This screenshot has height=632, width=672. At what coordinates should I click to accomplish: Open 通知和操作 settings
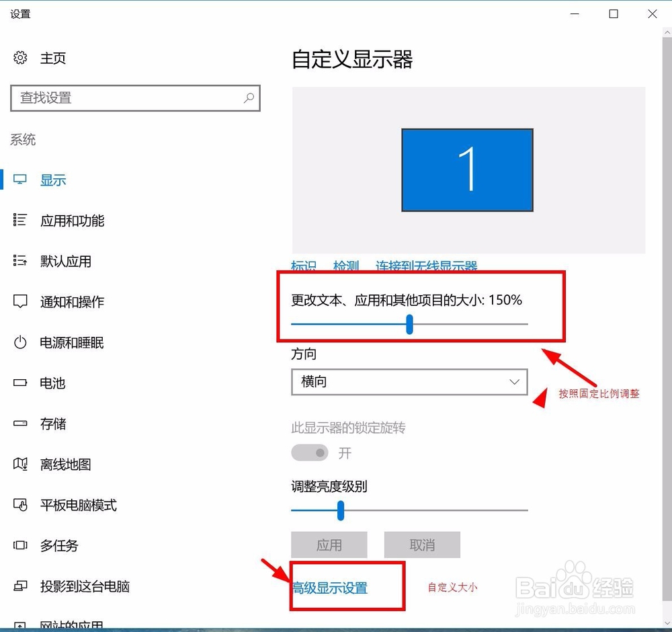tap(72, 302)
